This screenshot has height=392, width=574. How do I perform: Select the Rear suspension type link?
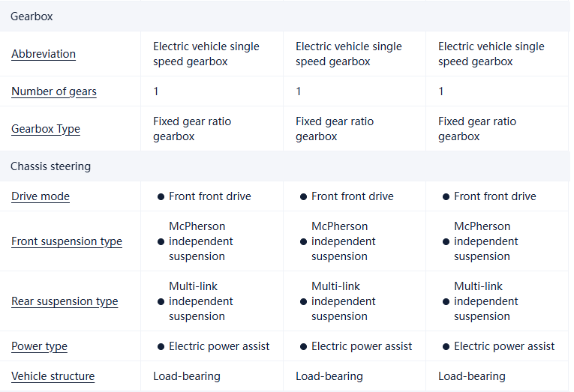(65, 301)
